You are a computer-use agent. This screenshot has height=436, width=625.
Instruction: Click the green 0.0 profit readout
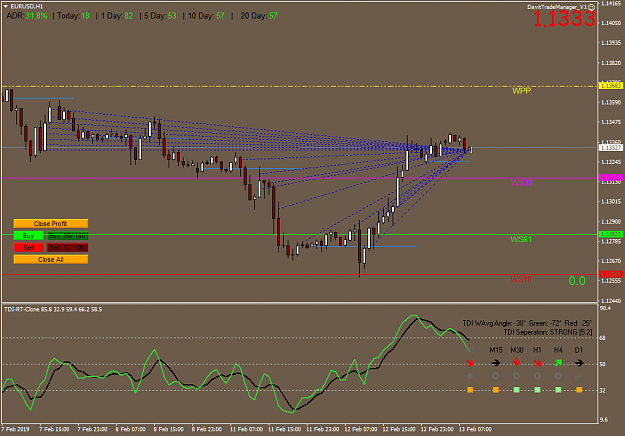577,281
